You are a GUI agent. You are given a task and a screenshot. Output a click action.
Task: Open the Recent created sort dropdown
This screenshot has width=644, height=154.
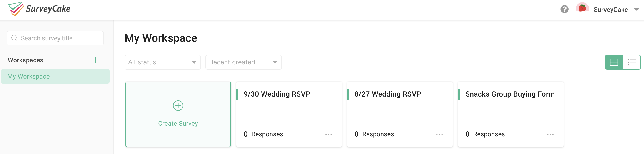click(x=243, y=62)
